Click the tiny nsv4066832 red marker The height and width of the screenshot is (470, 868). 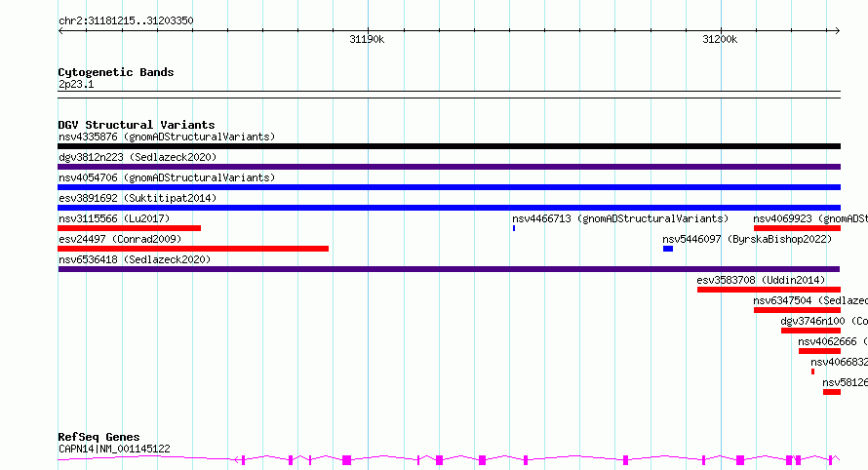812,372
